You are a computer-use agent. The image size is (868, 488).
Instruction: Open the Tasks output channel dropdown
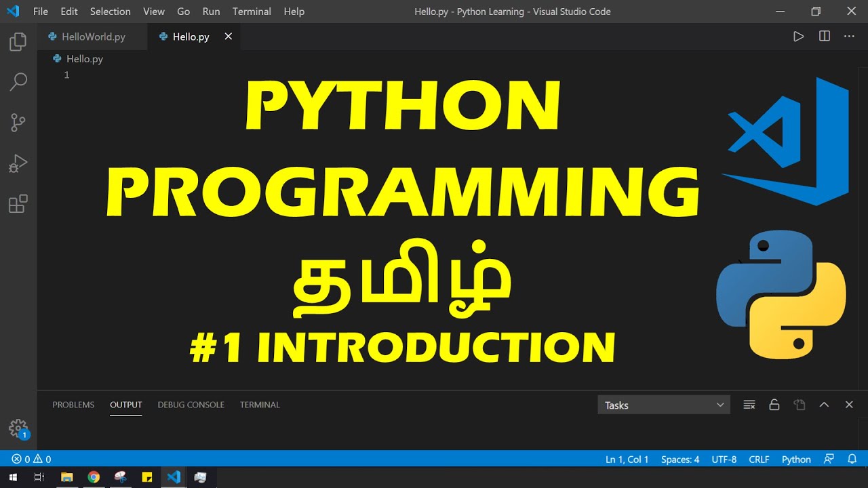click(x=664, y=405)
